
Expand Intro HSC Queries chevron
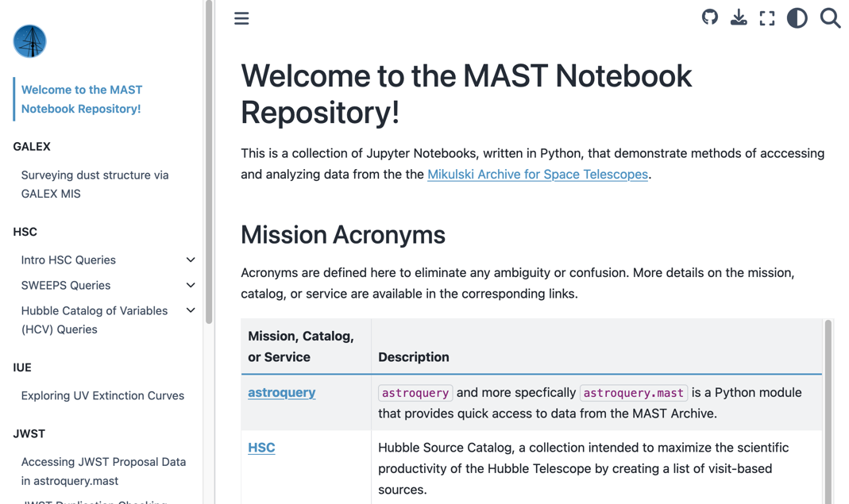[191, 260]
